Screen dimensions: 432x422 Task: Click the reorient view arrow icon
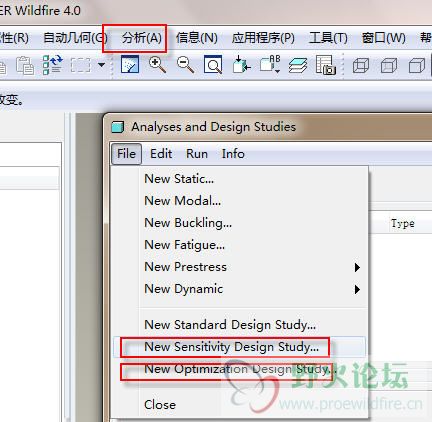point(241,64)
